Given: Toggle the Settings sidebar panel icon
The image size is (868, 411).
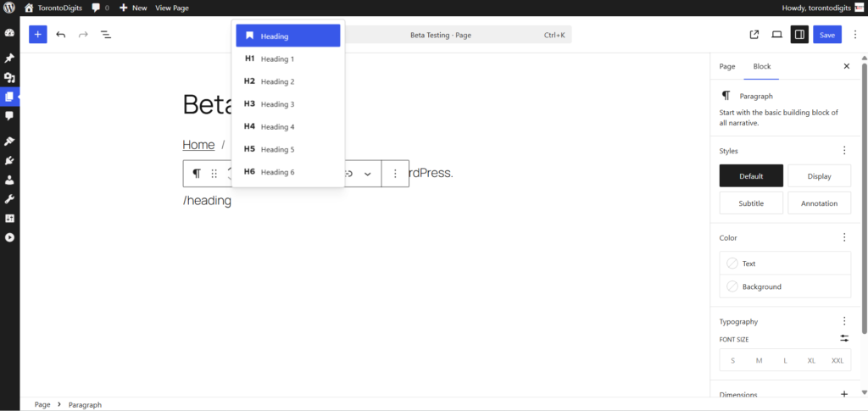Looking at the screenshot, I should coord(798,35).
